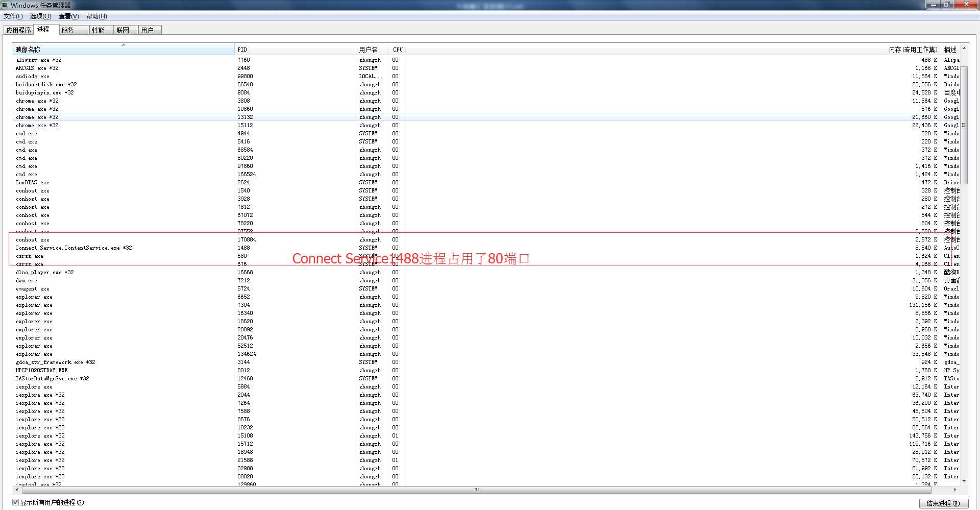The height and width of the screenshot is (510, 980).
Task: Sort by 映像名称 column header
Action: 123,50
